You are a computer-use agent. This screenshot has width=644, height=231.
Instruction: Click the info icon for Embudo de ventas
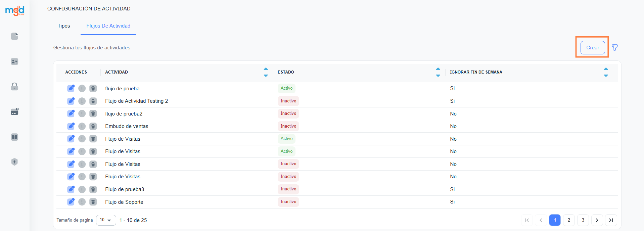pos(82,126)
